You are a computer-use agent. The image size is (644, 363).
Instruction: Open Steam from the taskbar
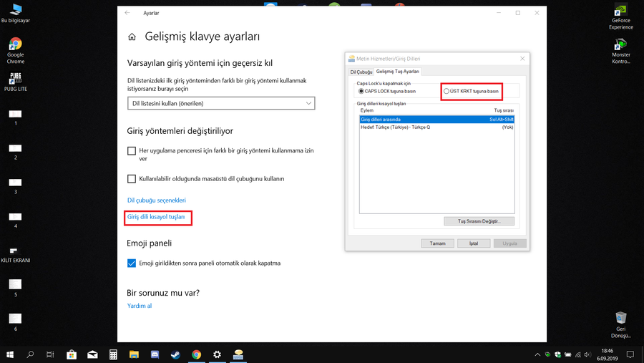(175, 354)
